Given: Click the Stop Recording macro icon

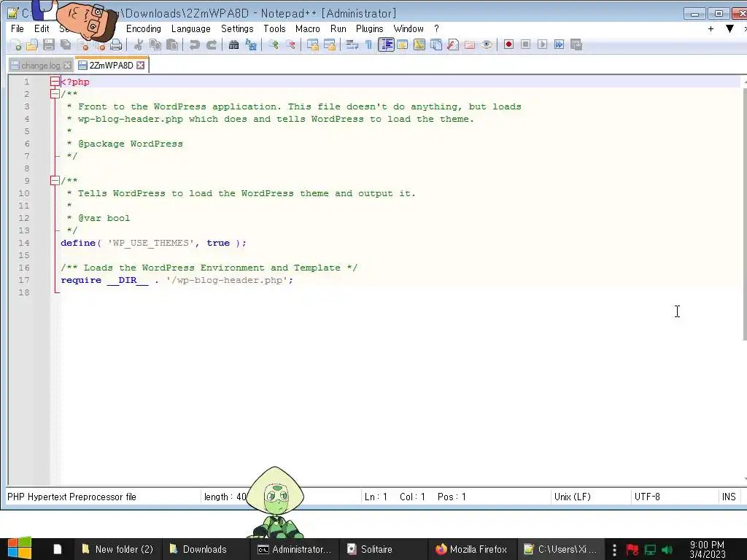Looking at the screenshot, I should pos(525,44).
